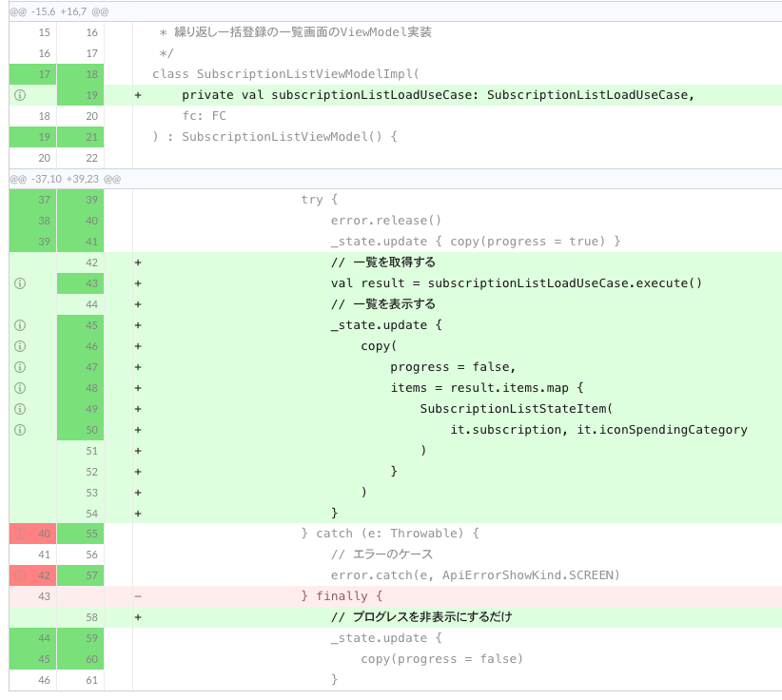Click the line 'try {'
This screenshot has height=700, width=782.
pyautogui.click(x=320, y=200)
